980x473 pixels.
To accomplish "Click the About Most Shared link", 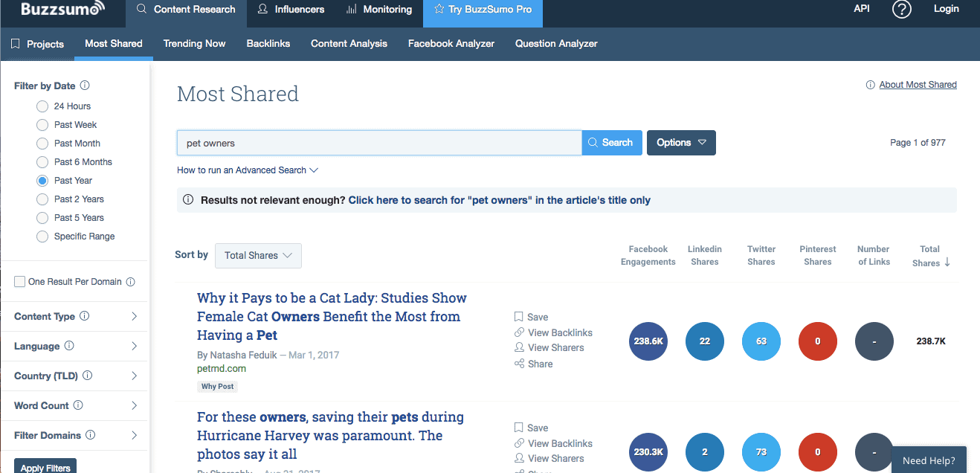I will pyautogui.click(x=918, y=85).
